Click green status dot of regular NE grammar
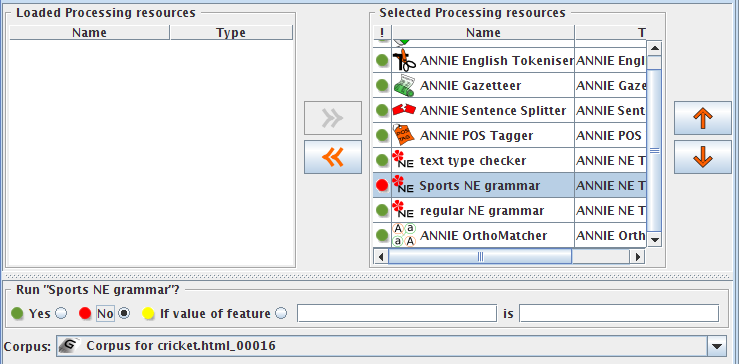 (x=382, y=211)
